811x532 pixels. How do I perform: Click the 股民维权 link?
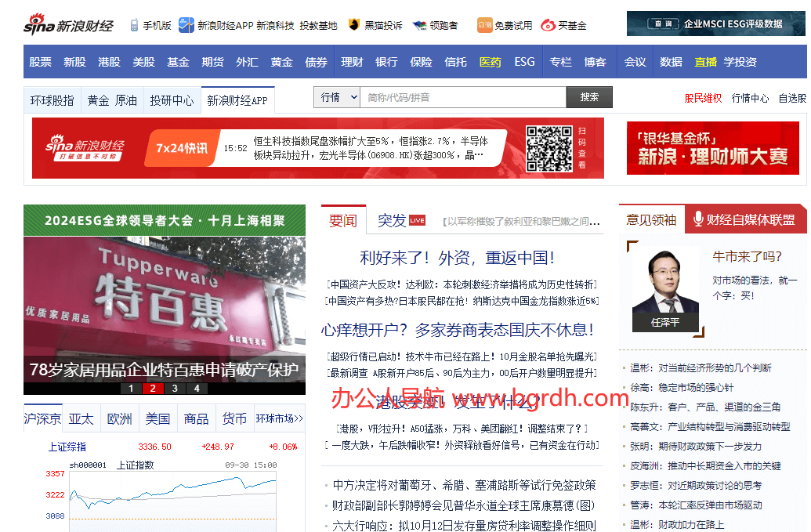(x=703, y=98)
